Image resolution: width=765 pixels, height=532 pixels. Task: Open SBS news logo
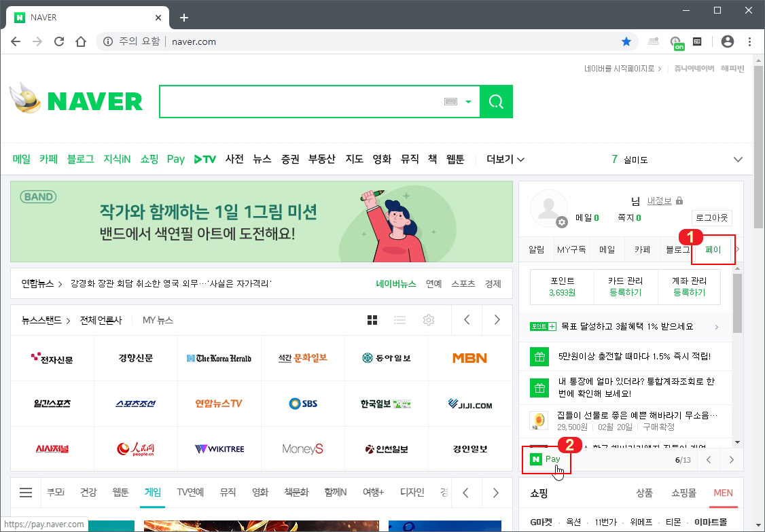303,404
